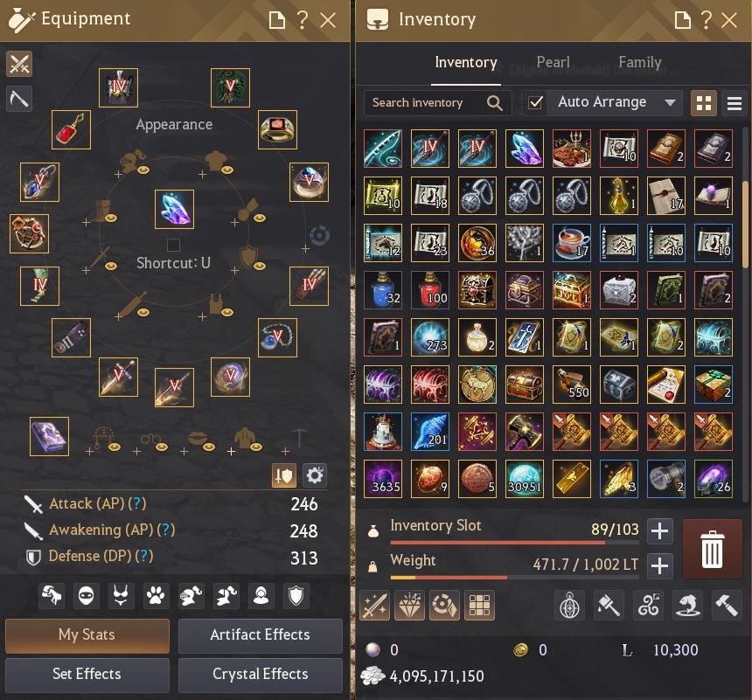Increase weight limit with the plus button
This screenshot has height=700, width=752.
pyautogui.click(x=659, y=565)
